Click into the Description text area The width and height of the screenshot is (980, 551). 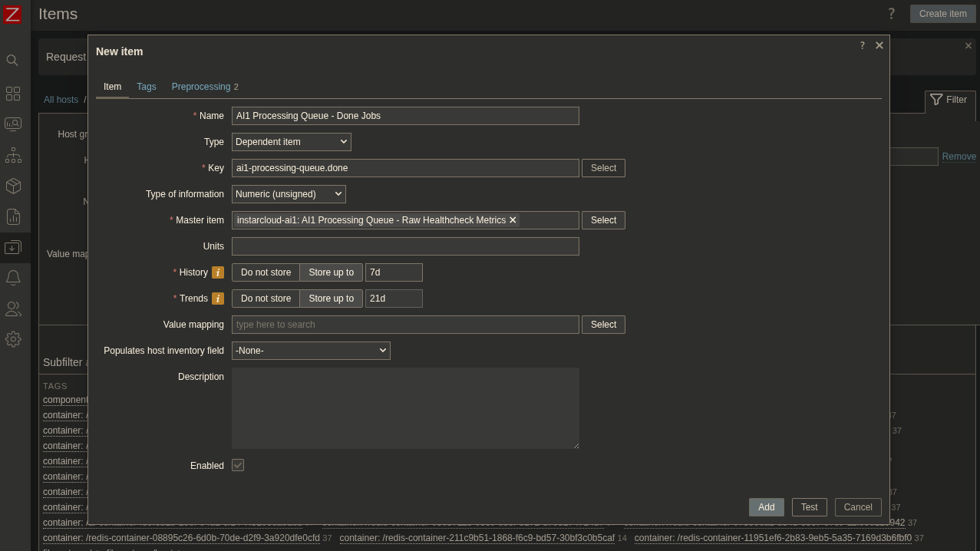[405, 408]
